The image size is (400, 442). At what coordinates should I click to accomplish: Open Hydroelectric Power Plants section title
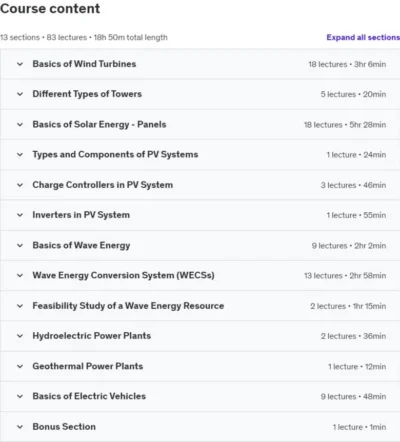pos(92,336)
